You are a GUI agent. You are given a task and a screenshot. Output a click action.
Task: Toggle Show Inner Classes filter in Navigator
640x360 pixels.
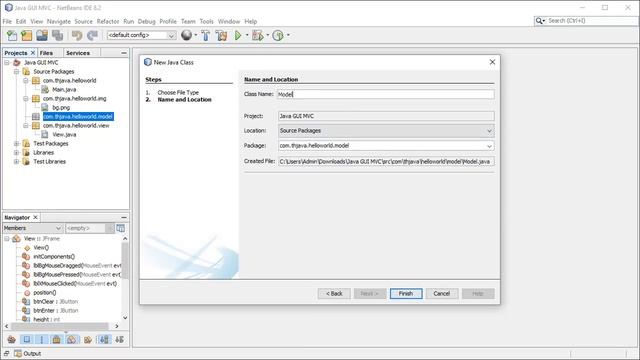coord(72,340)
